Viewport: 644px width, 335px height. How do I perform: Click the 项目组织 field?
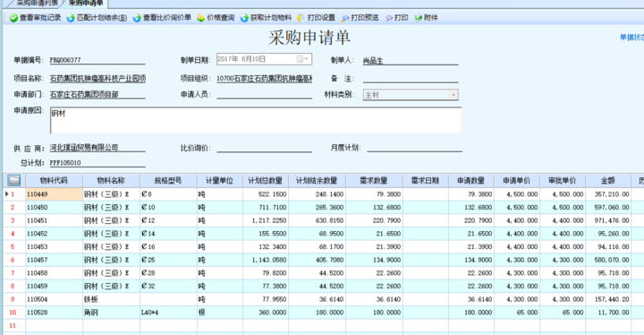tap(265, 78)
